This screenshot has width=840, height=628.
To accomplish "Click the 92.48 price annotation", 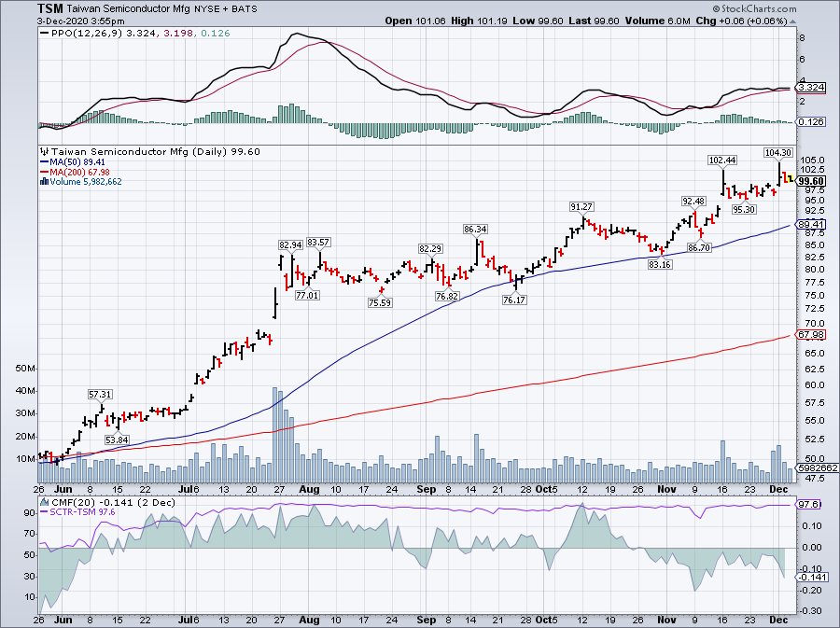I will (x=693, y=202).
